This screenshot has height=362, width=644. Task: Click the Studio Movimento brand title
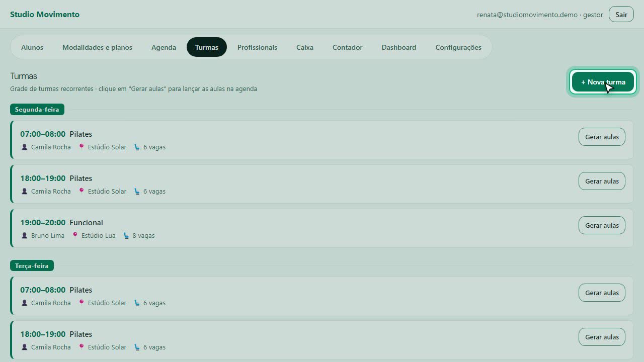[x=45, y=14]
